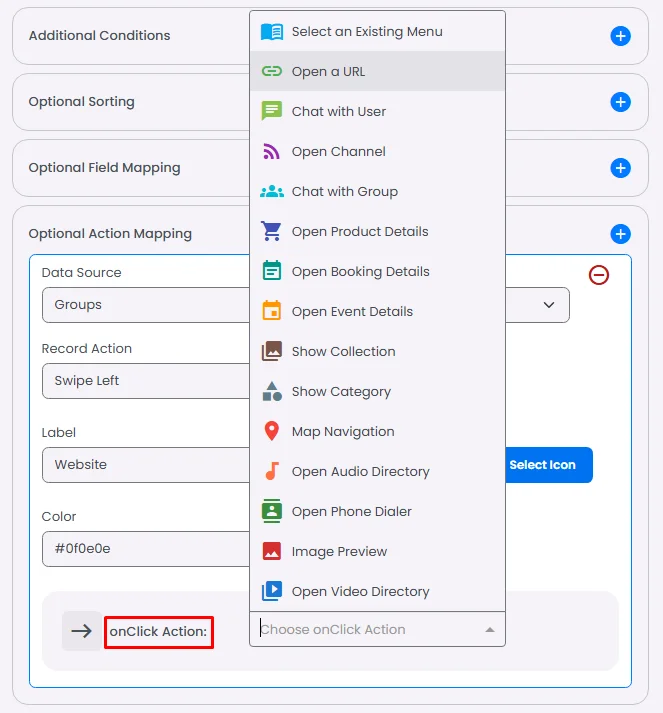Click the green contact icon for Open Phone Dialer
This screenshot has height=713, width=663.
tap(272, 511)
